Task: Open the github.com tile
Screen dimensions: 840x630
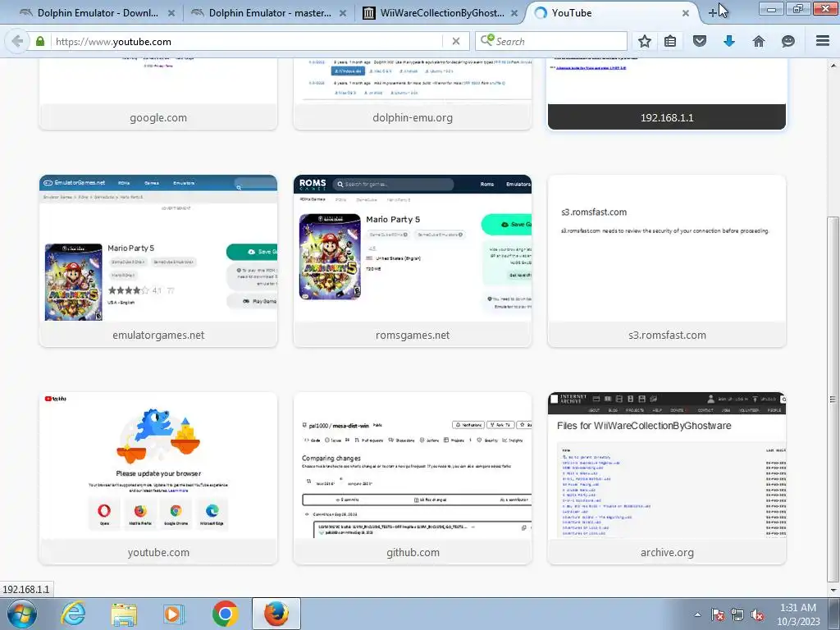Action: tap(413, 478)
